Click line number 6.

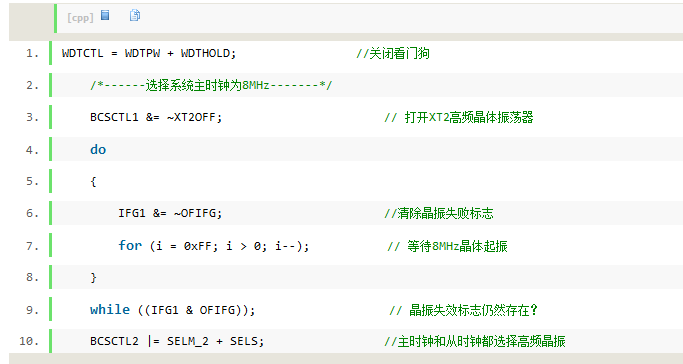tap(32, 213)
